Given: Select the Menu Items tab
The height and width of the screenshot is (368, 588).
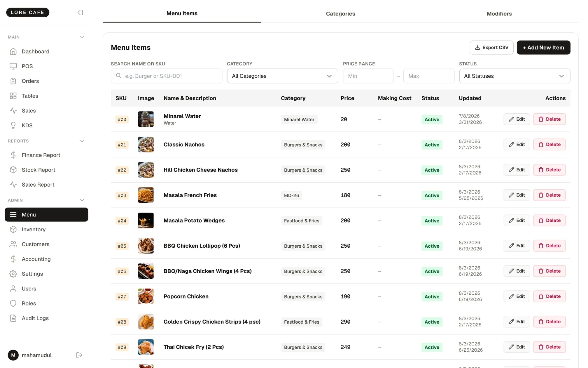Looking at the screenshot, I should pyautogui.click(x=182, y=13).
